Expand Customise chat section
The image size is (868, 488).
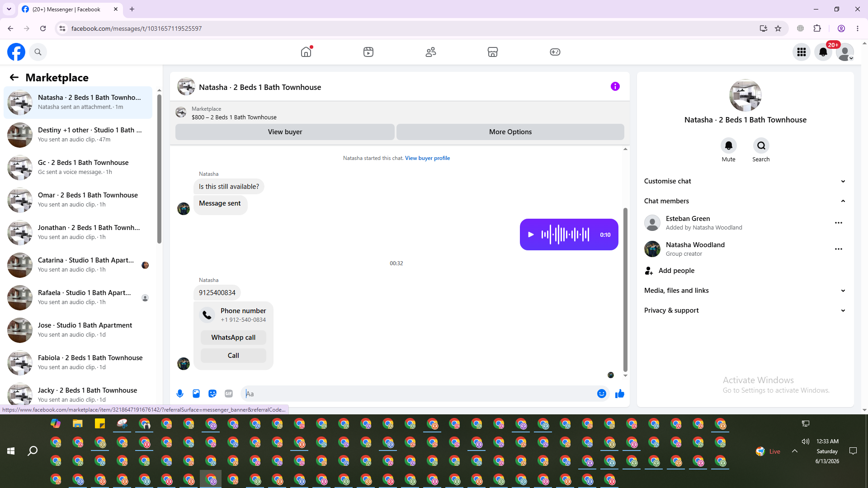745,181
